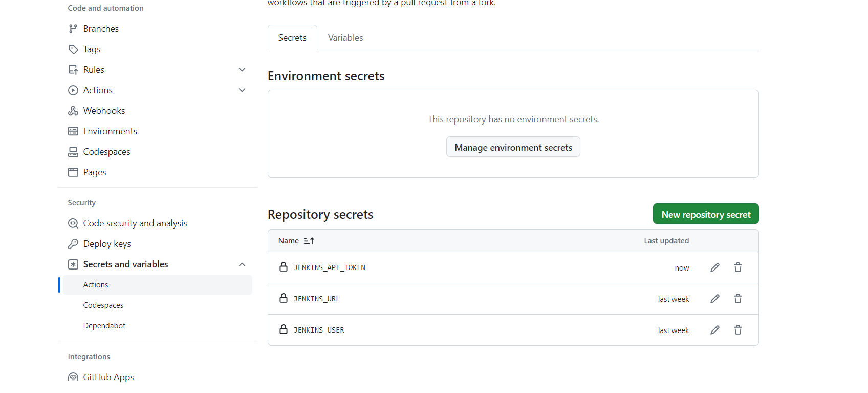Click the Name column header
Viewport: 868px width, 393px height.
point(289,241)
